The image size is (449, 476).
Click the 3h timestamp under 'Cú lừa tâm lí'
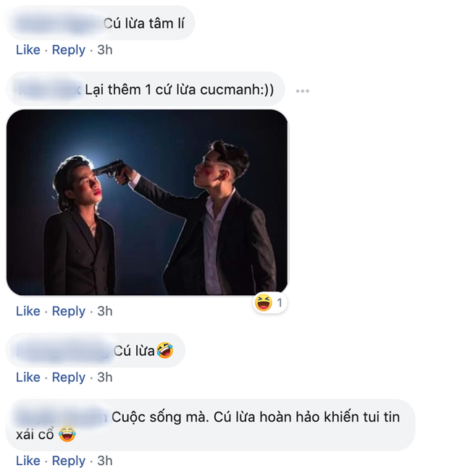point(105,50)
